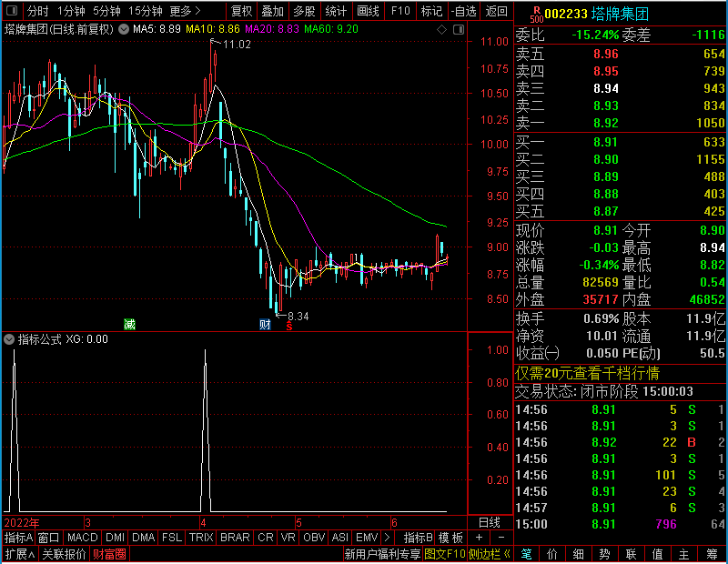The width and height of the screenshot is (728, 564).
Task: Click 仅需20元查看千档行情 promotion link
Action: tap(587, 373)
